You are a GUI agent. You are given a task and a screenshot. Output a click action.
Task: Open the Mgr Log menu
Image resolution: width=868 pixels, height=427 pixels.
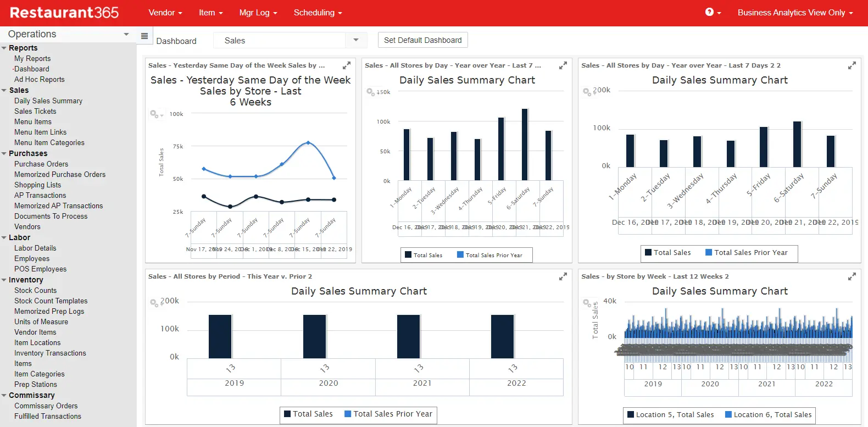coord(258,13)
